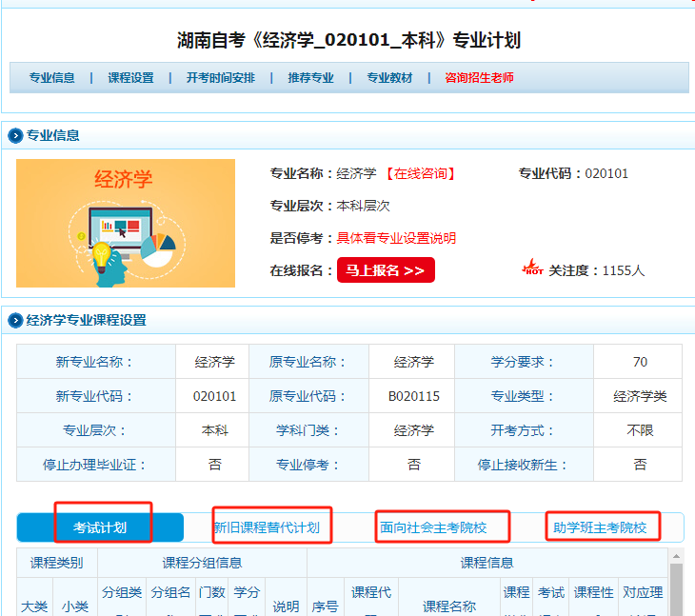The height and width of the screenshot is (616, 695).
Task: Click 具体看专业设置说明 red link
Action: point(396,238)
